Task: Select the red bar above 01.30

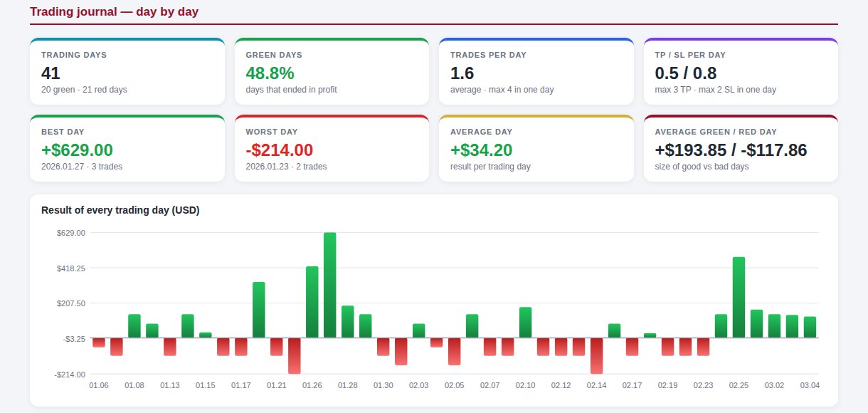Action: (383, 347)
